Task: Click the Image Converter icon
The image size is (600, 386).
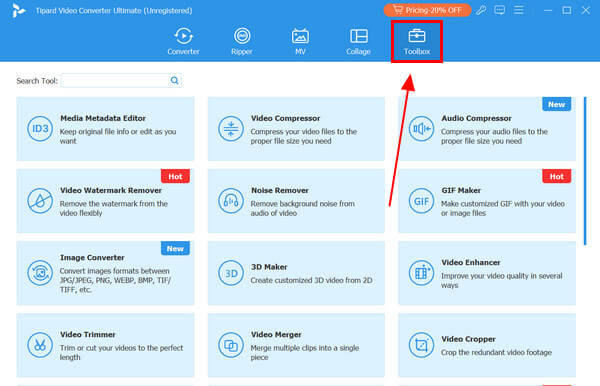Action: coord(40,273)
